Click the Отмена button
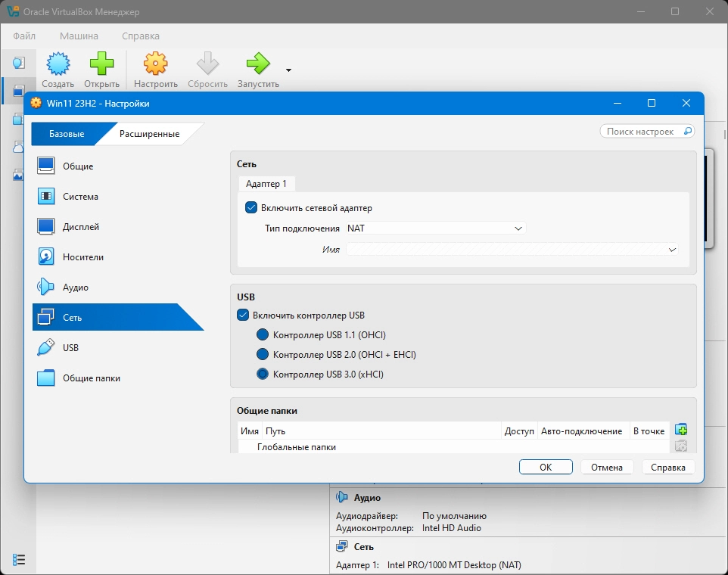 tap(607, 468)
